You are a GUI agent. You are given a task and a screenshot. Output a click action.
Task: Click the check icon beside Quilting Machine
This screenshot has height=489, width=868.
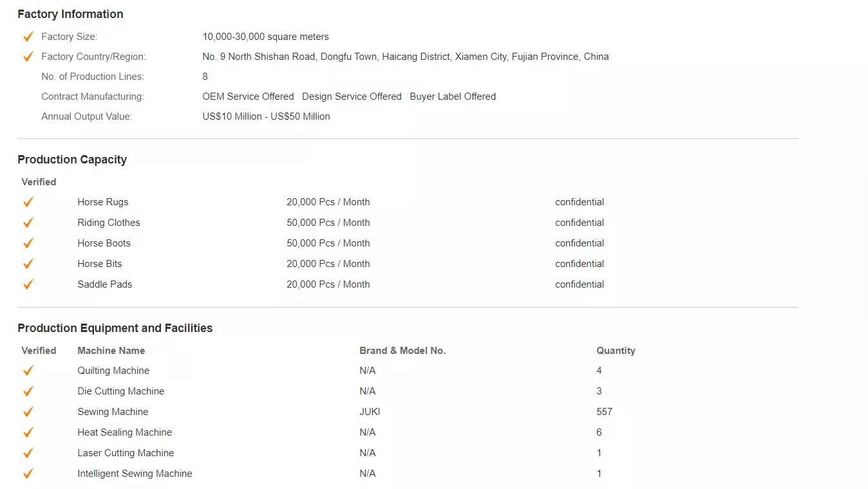click(28, 371)
